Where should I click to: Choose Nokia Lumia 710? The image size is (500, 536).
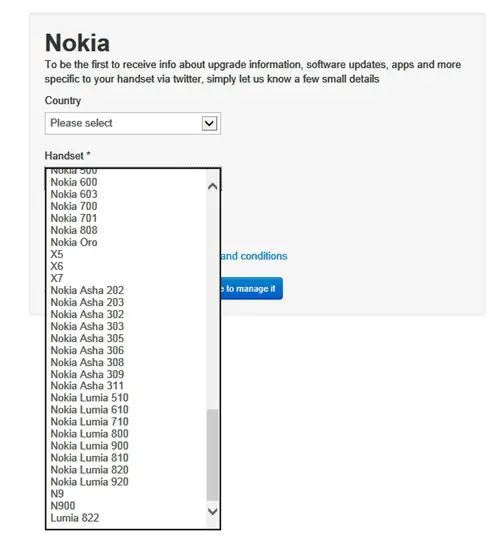pos(126,421)
